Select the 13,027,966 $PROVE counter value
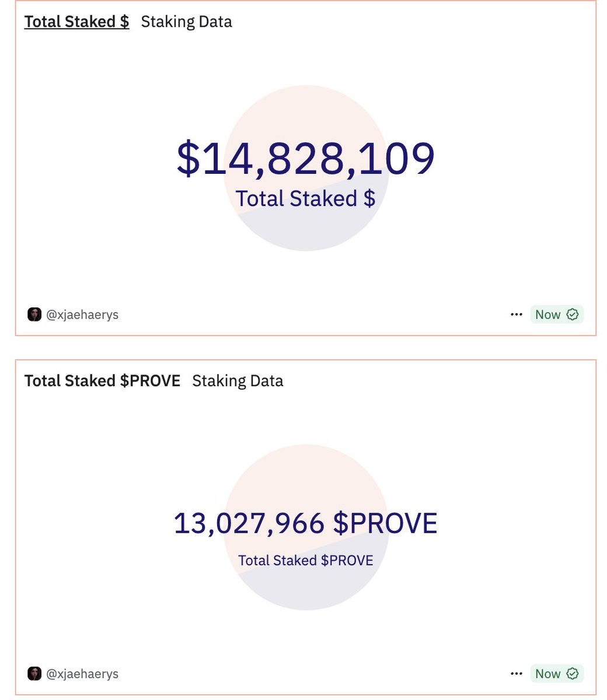This screenshot has width=607, height=700. pyautogui.click(x=305, y=523)
